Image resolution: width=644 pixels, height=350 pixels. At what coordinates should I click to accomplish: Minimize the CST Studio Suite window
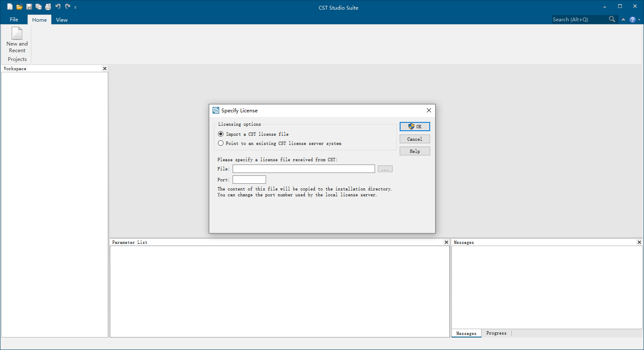605,7
